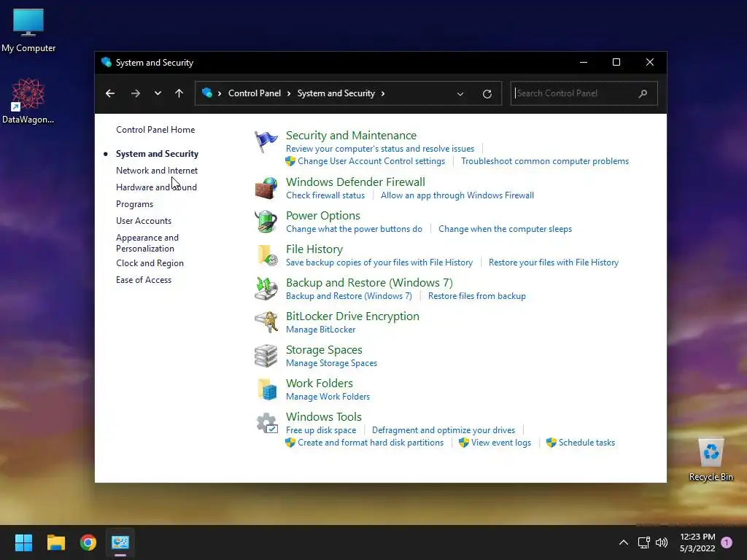
Task: Click Allow an app through Windows Firewall
Action: click(x=457, y=195)
